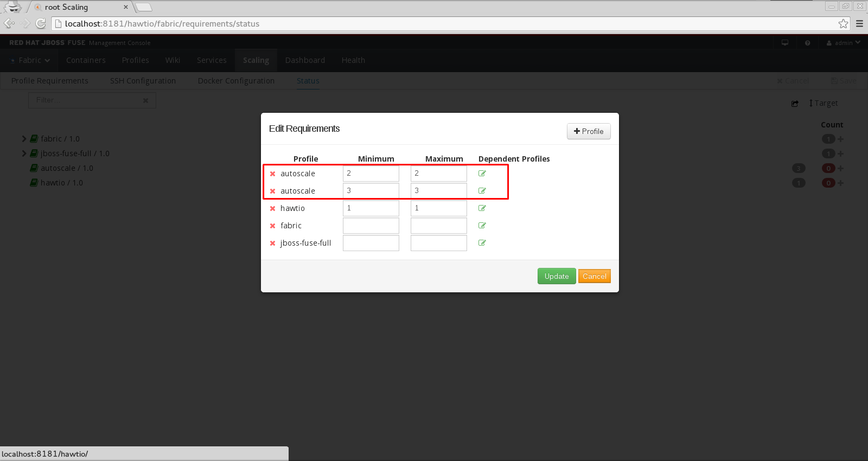The image size is (868, 461).
Task: Open the Fabric dropdown menu
Action: click(x=30, y=60)
